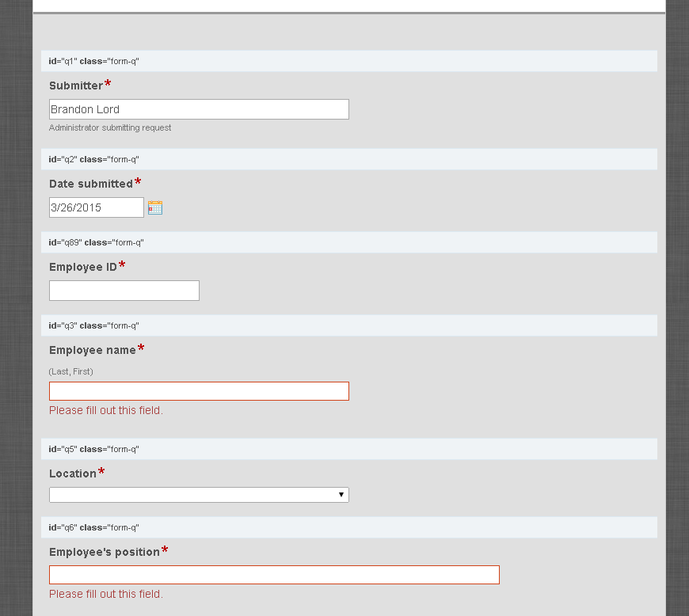The image size is (689, 616).
Task: Click the Submitter text field
Action: [199, 109]
